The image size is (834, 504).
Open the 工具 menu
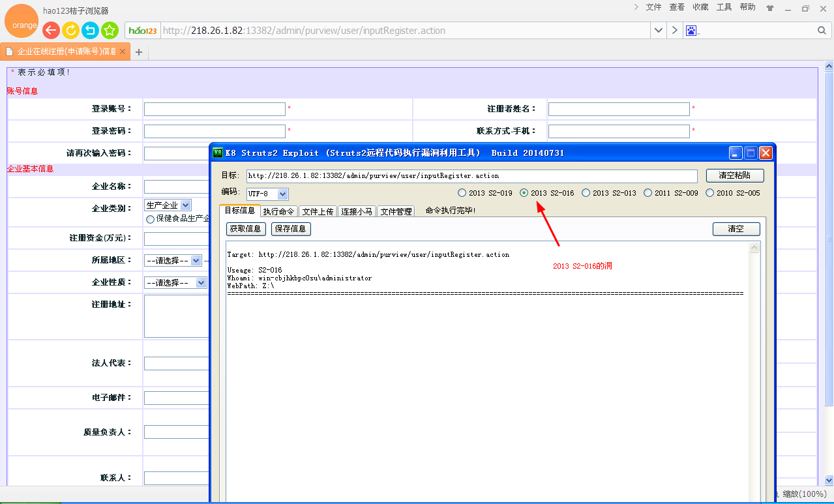coord(724,7)
